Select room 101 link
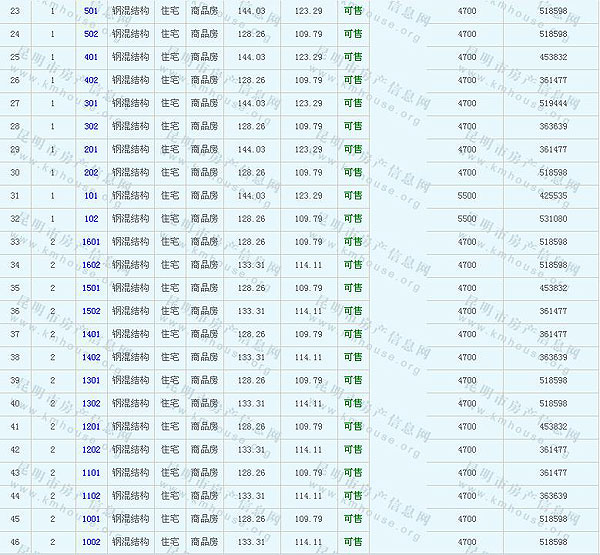Screen dimensions: 600x555 click(x=91, y=196)
